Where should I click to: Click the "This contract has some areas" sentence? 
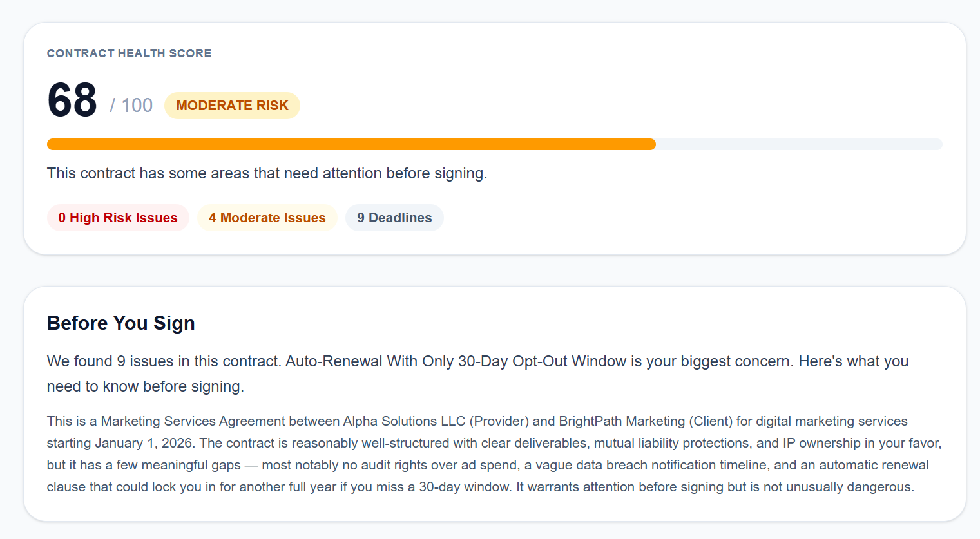click(267, 173)
